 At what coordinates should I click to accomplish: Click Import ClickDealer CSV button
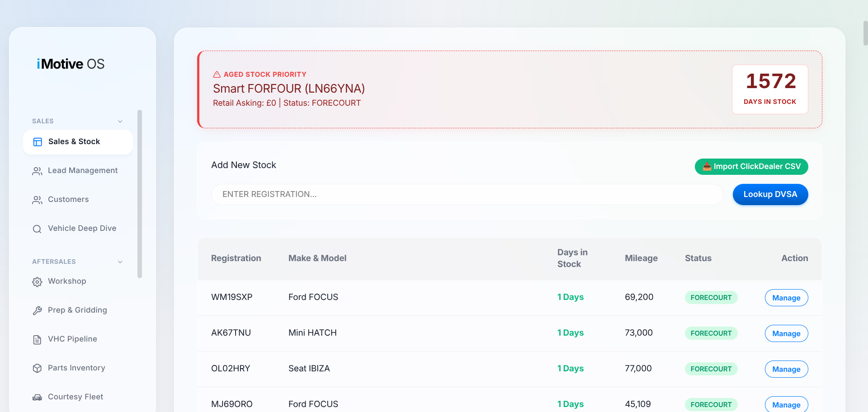(751, 167)
